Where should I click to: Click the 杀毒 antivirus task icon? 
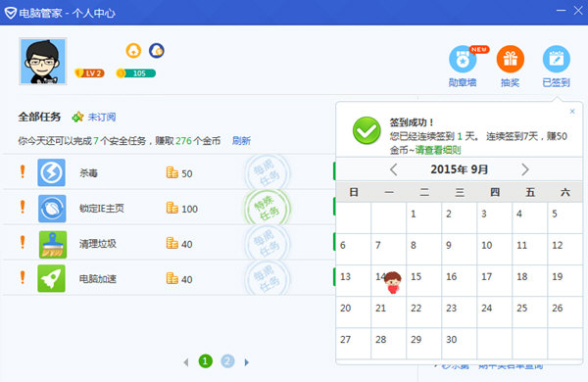[51, 172]
